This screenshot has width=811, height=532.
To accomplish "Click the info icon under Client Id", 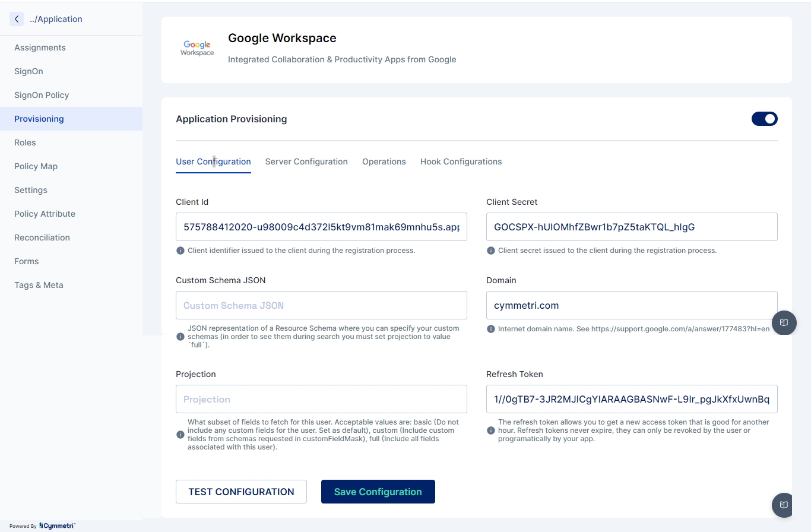I will click(x=180, y=251).
